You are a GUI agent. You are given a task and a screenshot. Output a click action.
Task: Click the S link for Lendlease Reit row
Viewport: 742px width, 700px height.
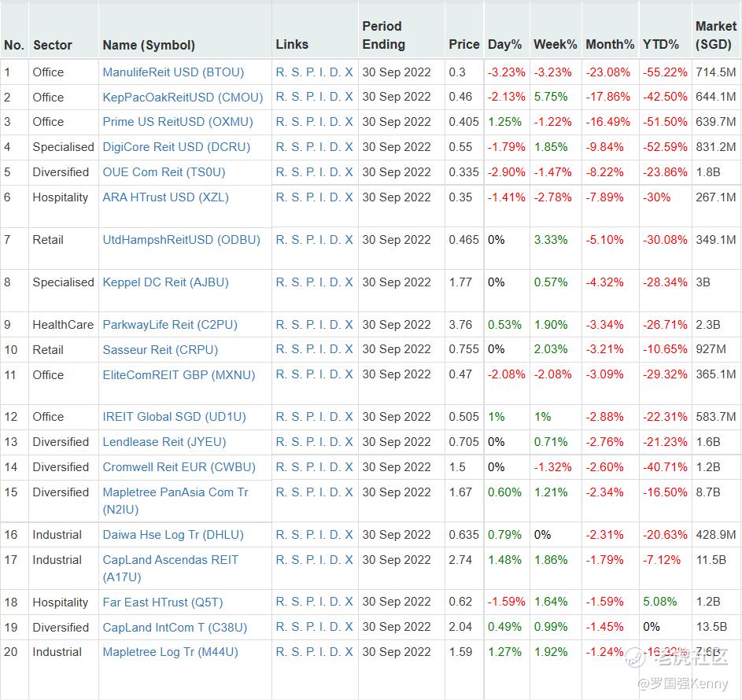point(296,442)
